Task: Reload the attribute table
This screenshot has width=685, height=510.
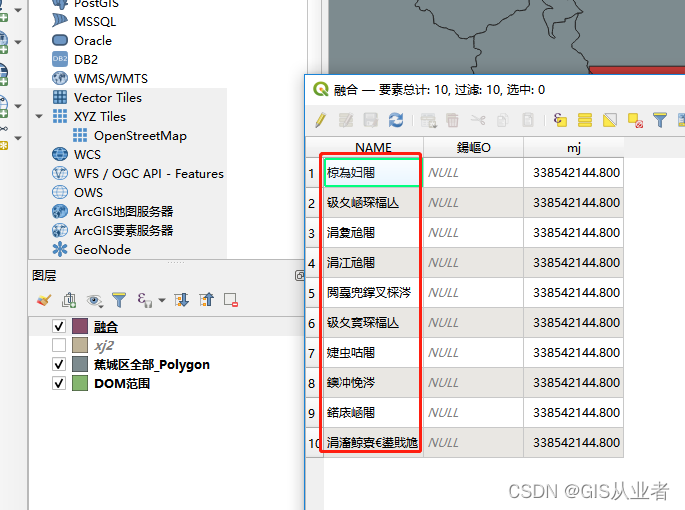Action: [x=396, y=120]
